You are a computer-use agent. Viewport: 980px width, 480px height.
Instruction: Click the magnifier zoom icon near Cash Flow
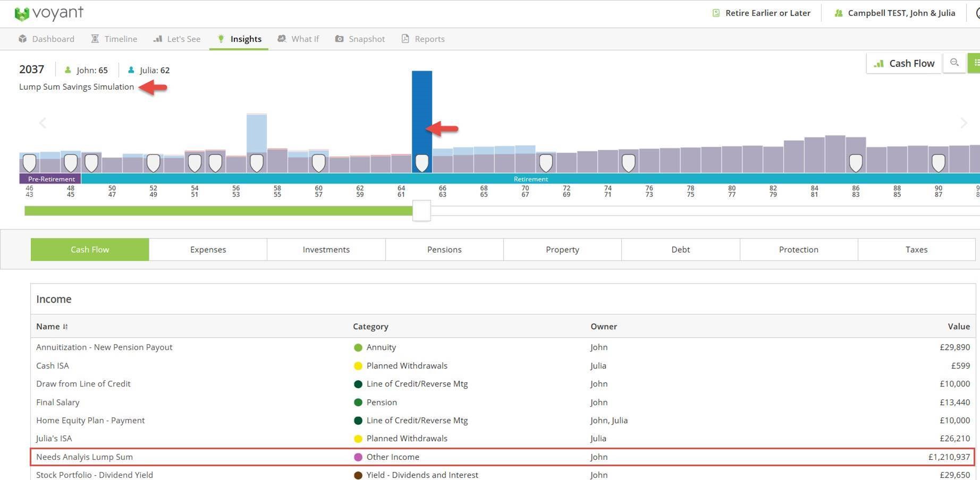pos(954,63)
